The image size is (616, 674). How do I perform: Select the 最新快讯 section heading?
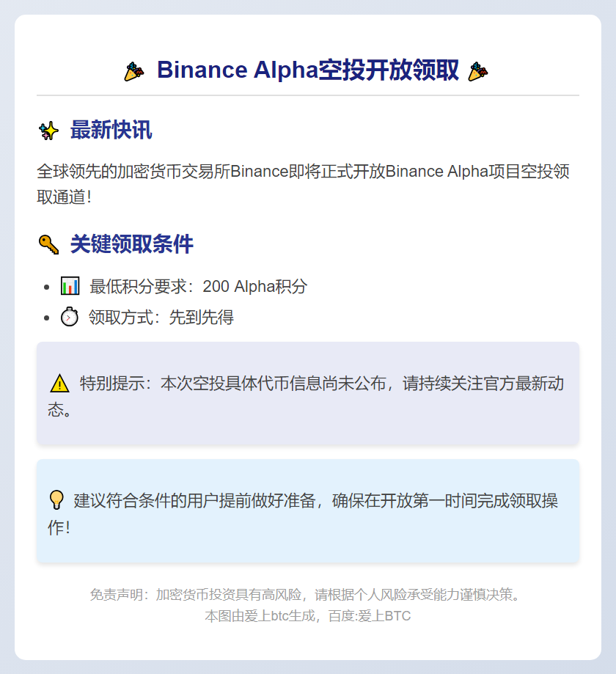[x=111, y=131]
